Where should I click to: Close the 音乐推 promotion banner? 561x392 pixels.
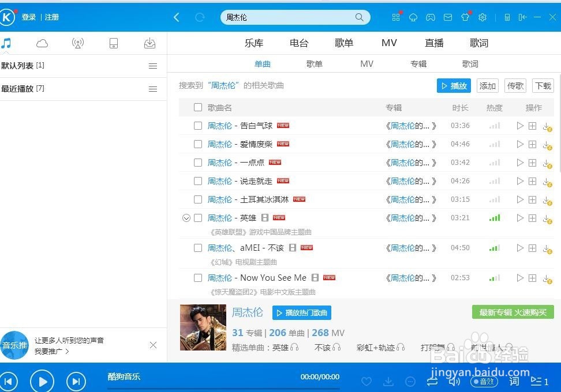153,345
